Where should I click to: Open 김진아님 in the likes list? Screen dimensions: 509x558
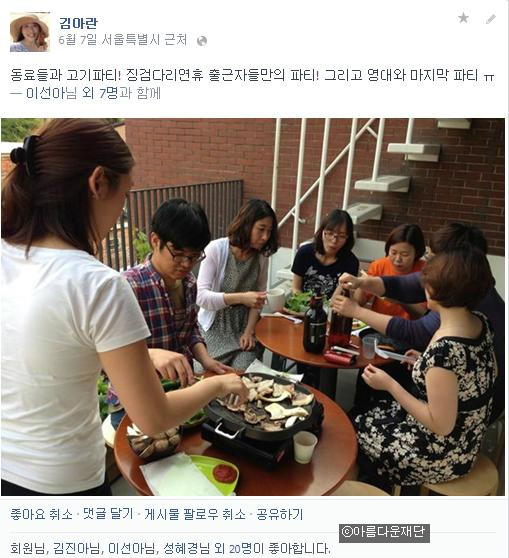point(77,548)
